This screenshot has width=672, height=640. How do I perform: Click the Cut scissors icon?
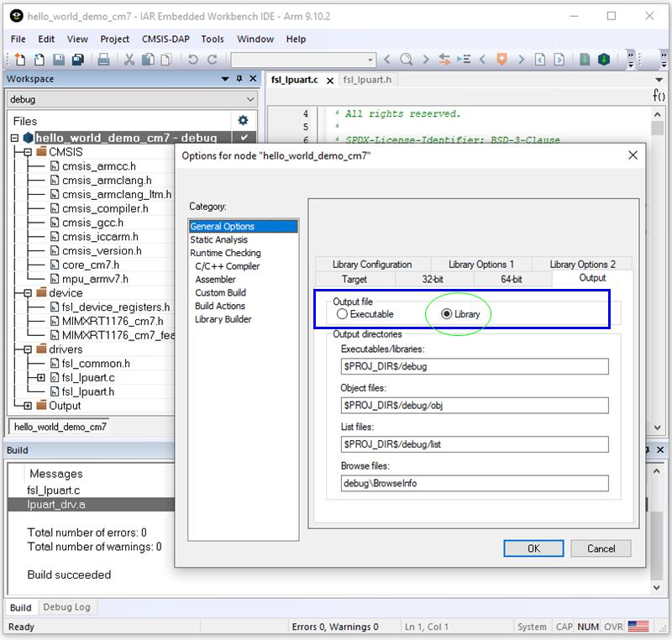(x=129, y=60)
